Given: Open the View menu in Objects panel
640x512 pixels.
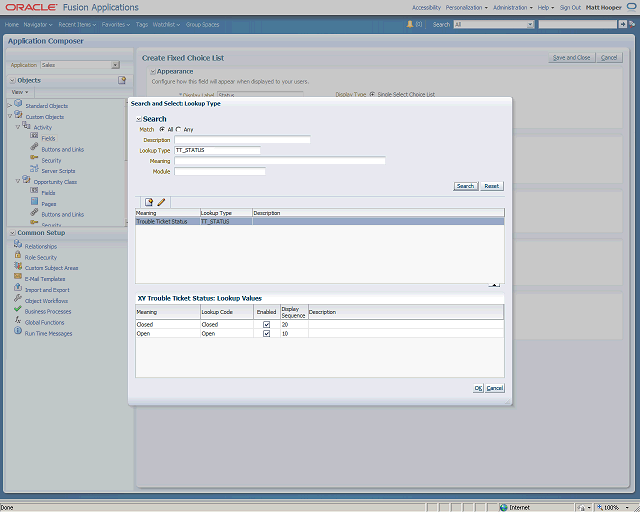Looking at the screenshot, I should [20, 92].
